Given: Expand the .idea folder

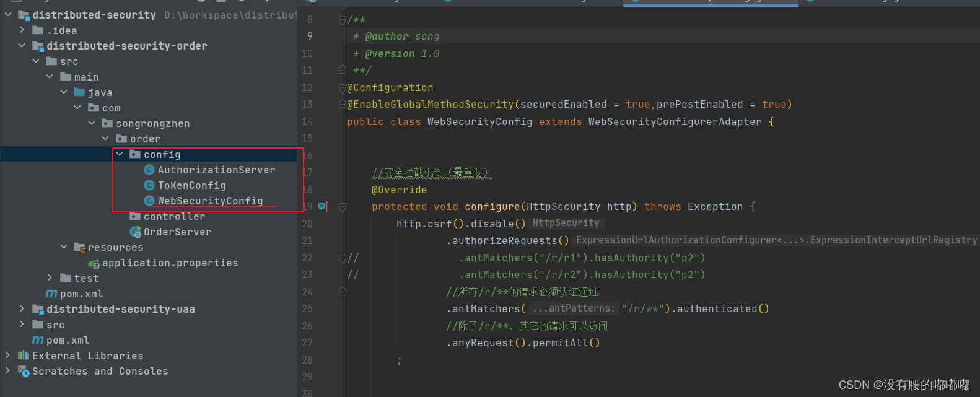Looking at the screenshot, I should pyautogui.click(x=22, y=30).
